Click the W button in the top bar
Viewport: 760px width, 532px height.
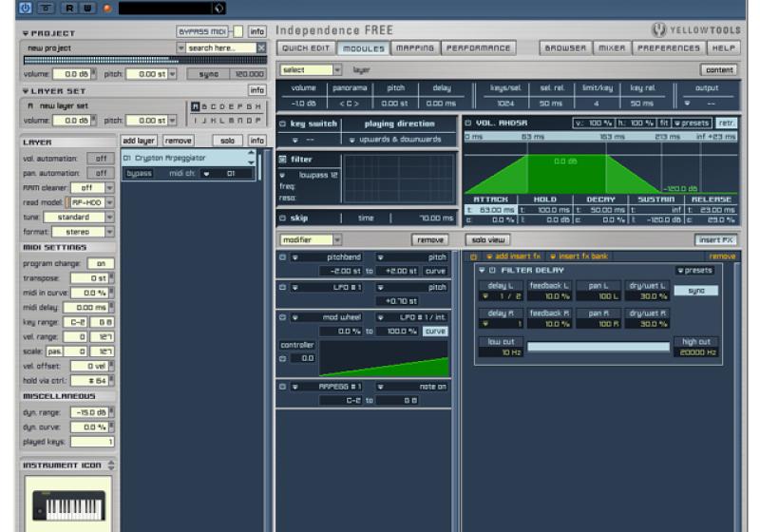pos(87,9)
